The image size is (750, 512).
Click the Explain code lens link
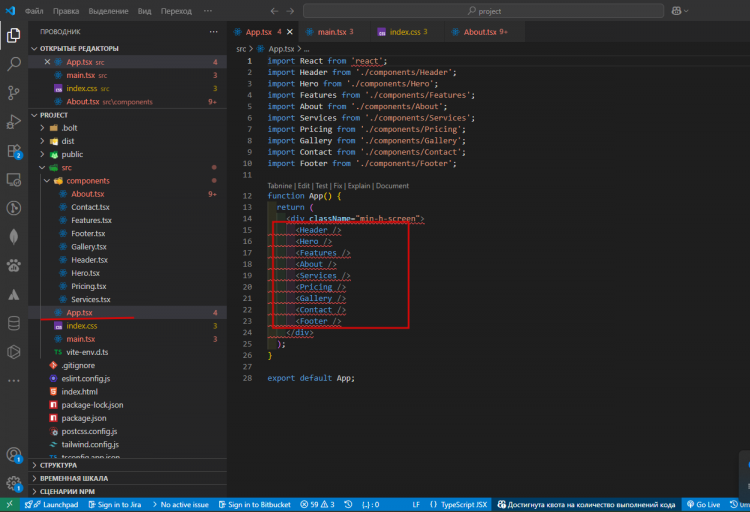(359, 186)
